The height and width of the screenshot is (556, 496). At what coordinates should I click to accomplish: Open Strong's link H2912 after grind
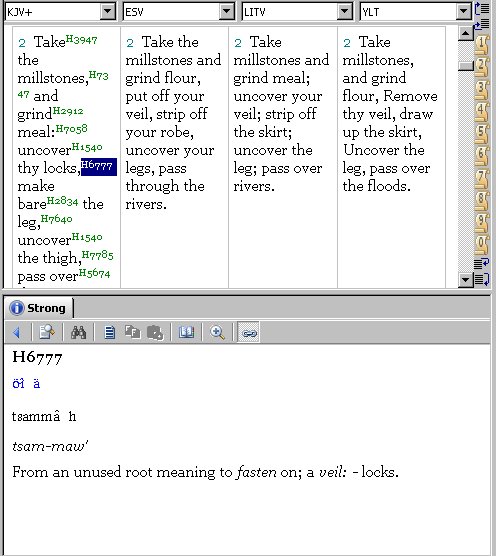[68, 111]
